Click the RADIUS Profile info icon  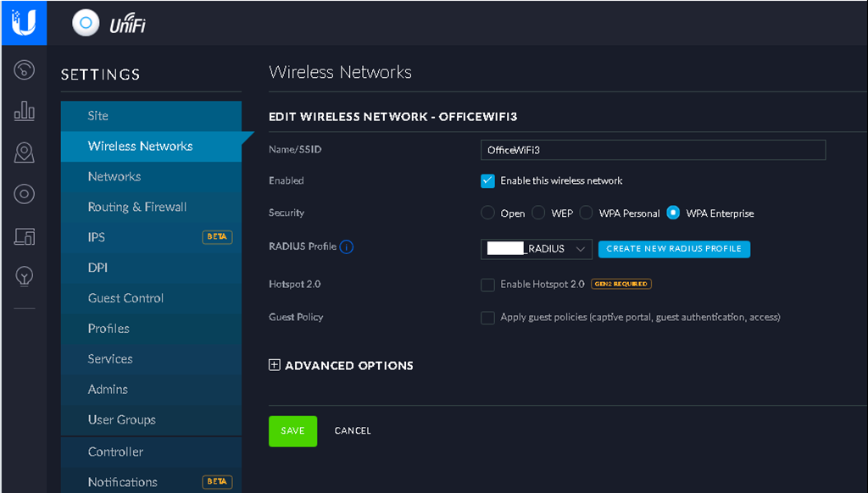click(x=346, y=247)
